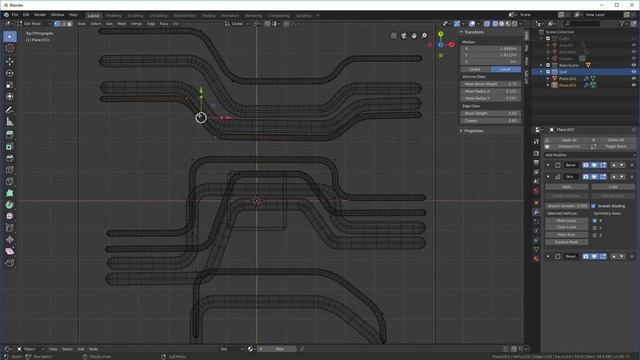Select the Measure tool
This screenshot has height=360, width=640.
pyautogui.click(x=10, y=122)
